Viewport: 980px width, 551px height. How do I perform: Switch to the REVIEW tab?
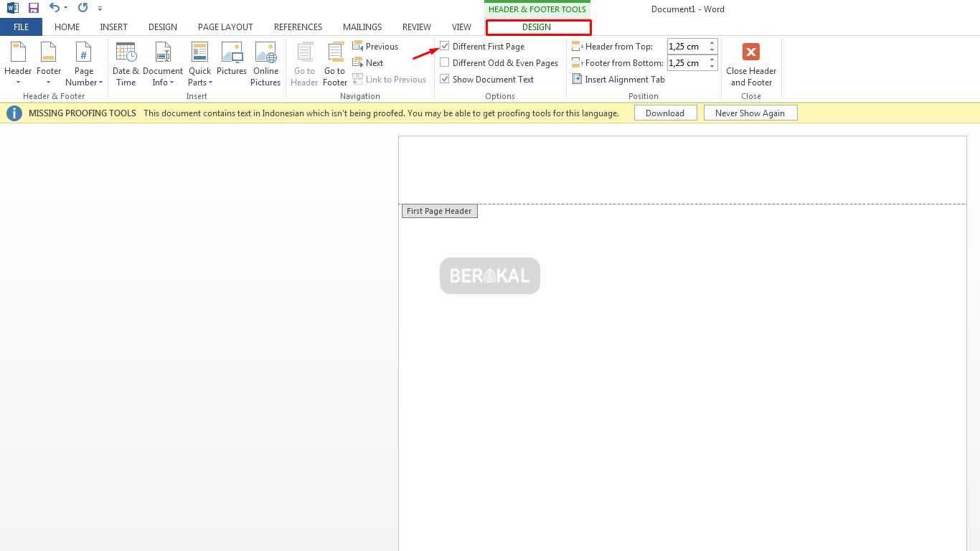coord(417,27)
